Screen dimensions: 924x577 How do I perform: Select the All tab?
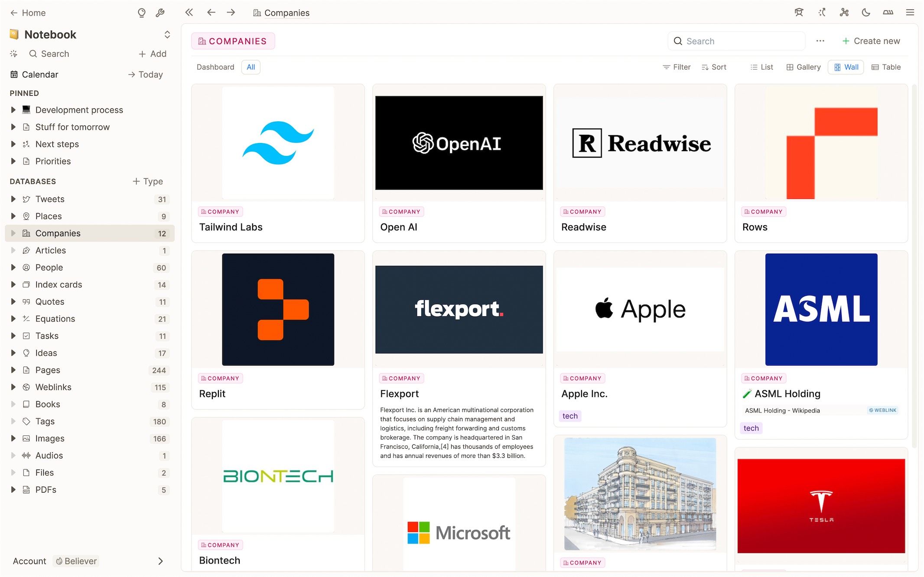click(251, 67)
